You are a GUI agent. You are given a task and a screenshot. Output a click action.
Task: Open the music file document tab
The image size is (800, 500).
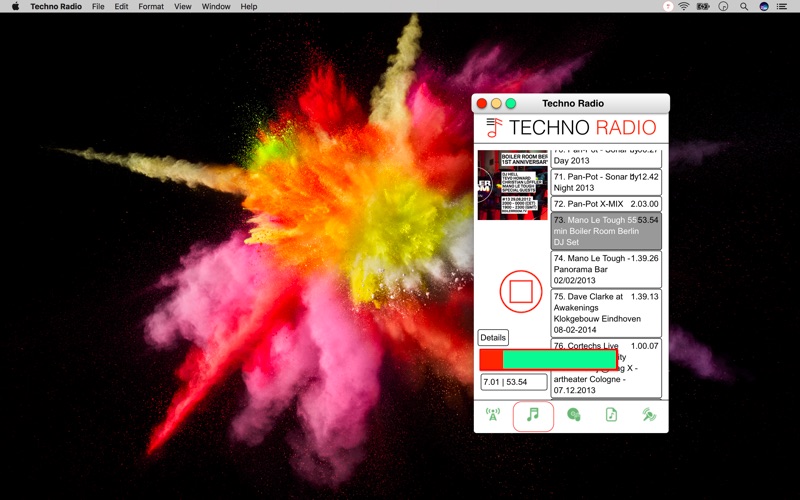611,414
